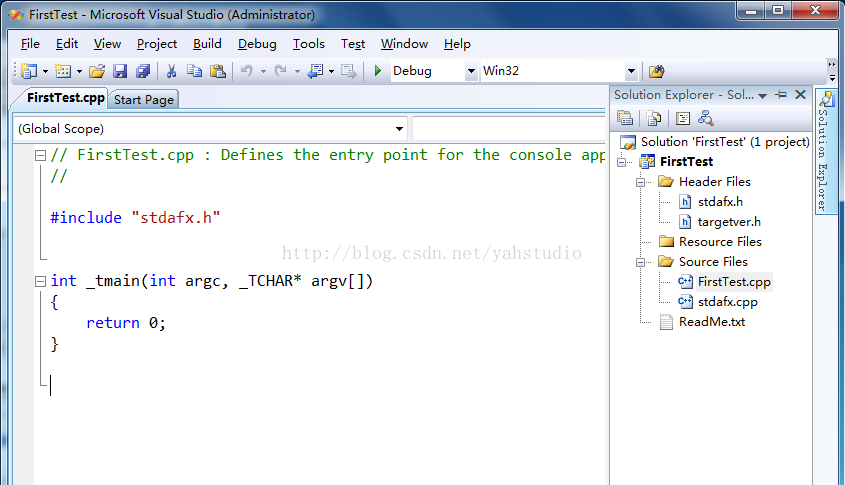Click the View Class Diagram icon
Viewport: 845px width, 485px height.
coord(705,117)
